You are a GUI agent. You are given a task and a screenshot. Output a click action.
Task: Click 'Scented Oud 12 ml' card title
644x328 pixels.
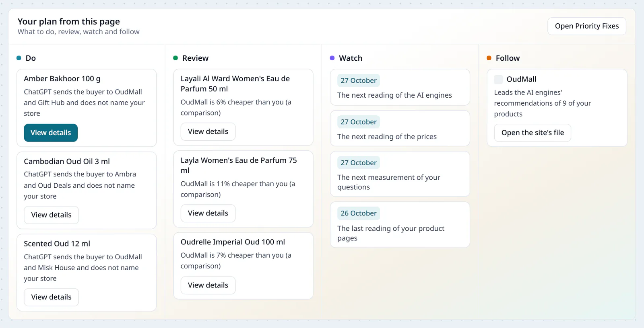57,244
